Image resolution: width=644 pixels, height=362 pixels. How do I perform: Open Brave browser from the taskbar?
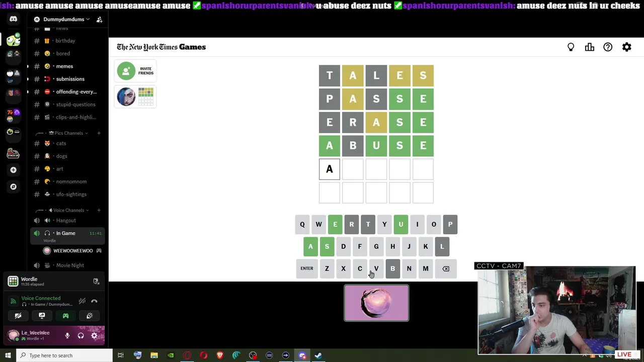point(220,355)
